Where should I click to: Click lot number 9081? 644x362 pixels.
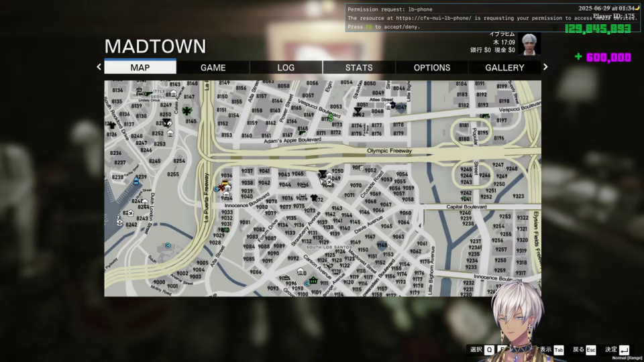(x=246, y=223)
